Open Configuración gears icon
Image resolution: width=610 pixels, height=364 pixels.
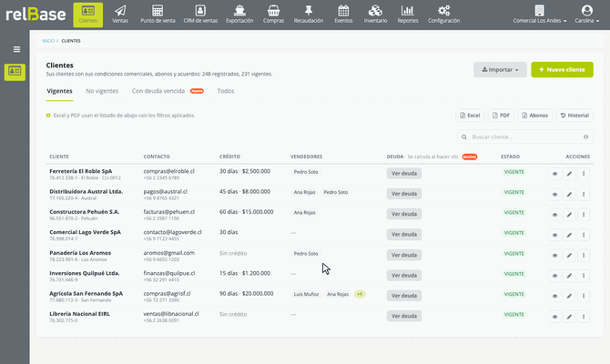coord(444,11)
